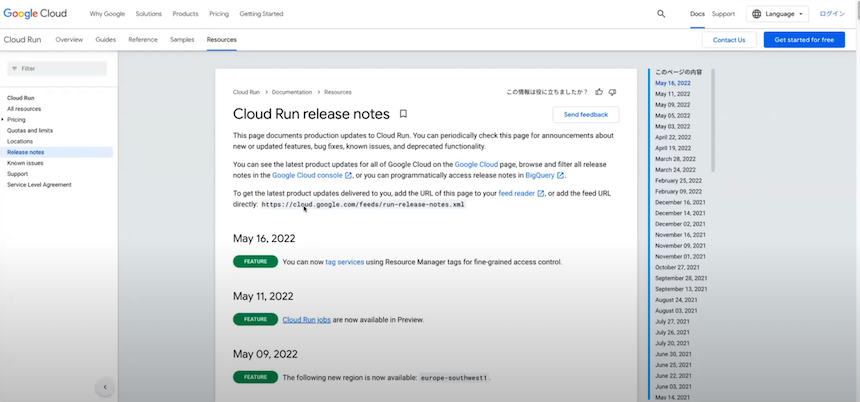Click the Send feedback button
860x402 pixels.
(x=586, y=115)
